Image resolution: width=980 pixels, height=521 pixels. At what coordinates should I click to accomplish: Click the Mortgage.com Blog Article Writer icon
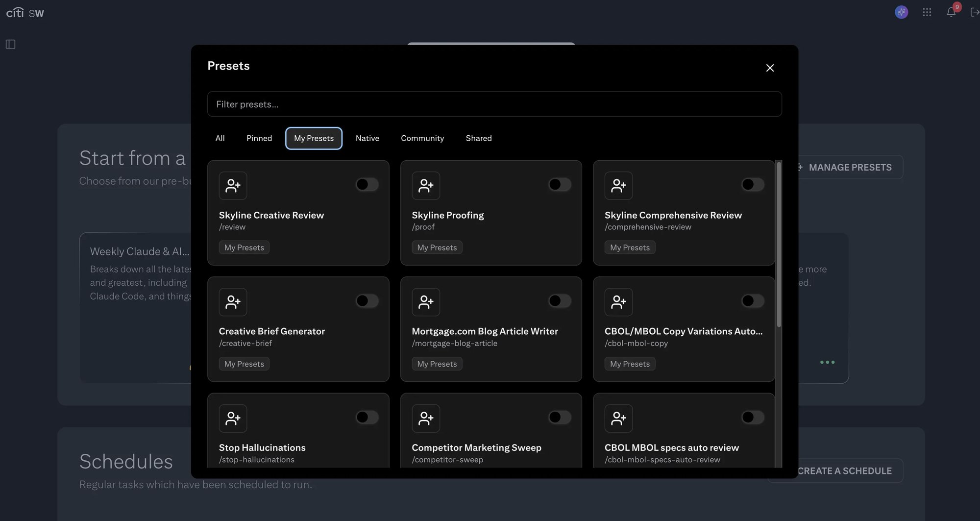[x=426, y=302]
